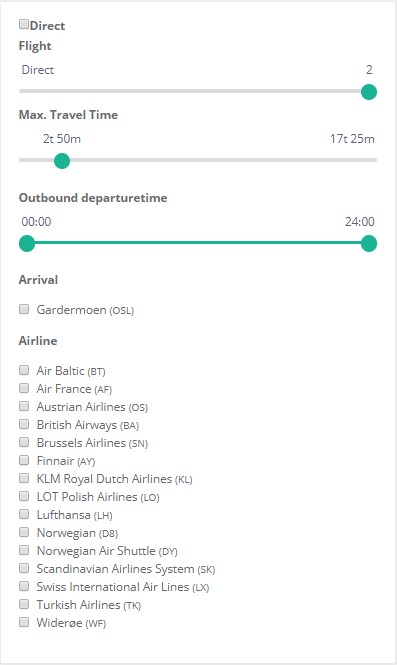The image size is (397, 665).
Task: Click the flight stops slider handle
Action: point(369,92)
